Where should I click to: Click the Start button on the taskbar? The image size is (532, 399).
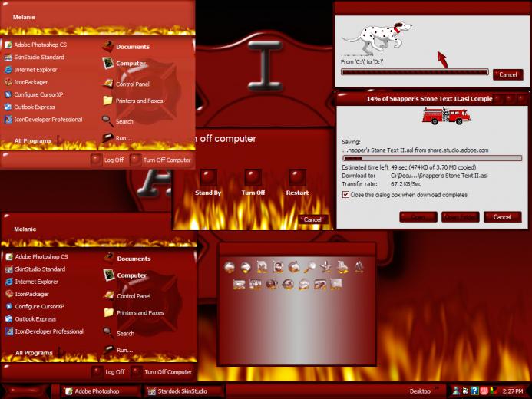26,391
